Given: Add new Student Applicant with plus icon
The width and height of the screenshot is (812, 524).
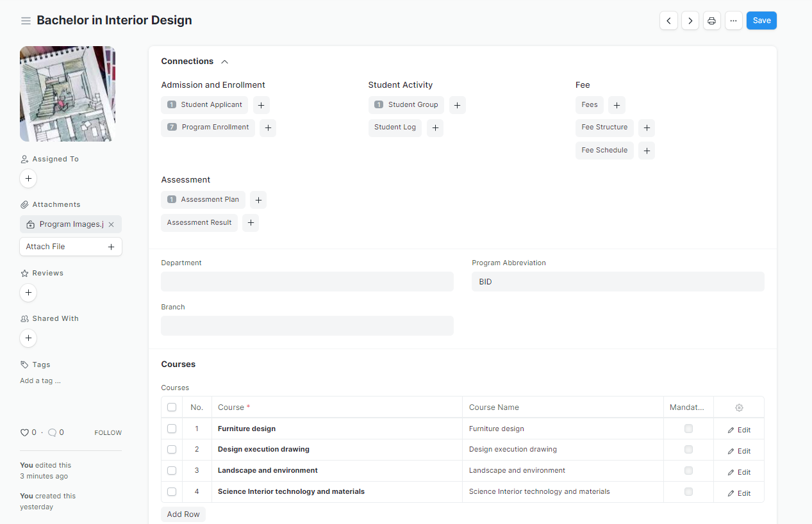Looking at the screenshot, I should coord(261,105).
